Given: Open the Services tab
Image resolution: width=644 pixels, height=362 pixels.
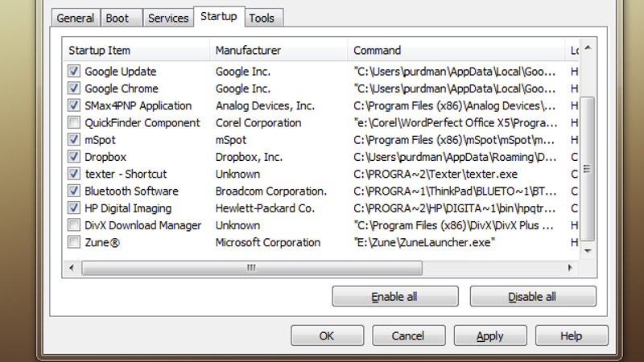Looking at the screenshot, I should point(168,18).
